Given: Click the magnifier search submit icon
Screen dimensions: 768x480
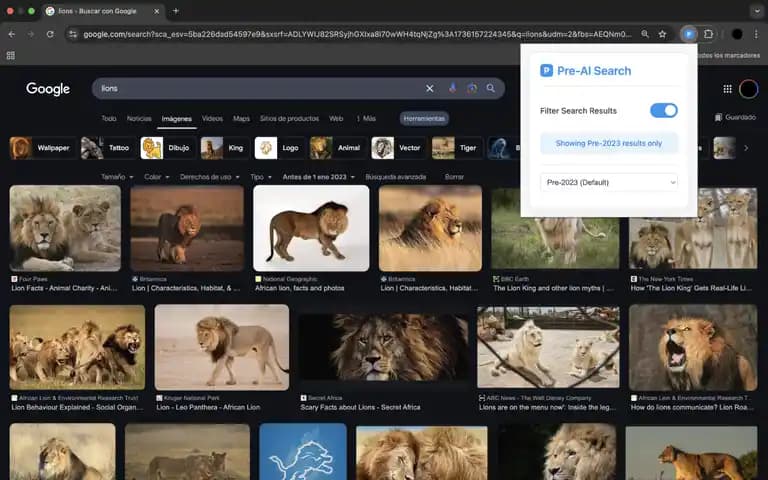Looking at the screenshot, I should point(490,88).
